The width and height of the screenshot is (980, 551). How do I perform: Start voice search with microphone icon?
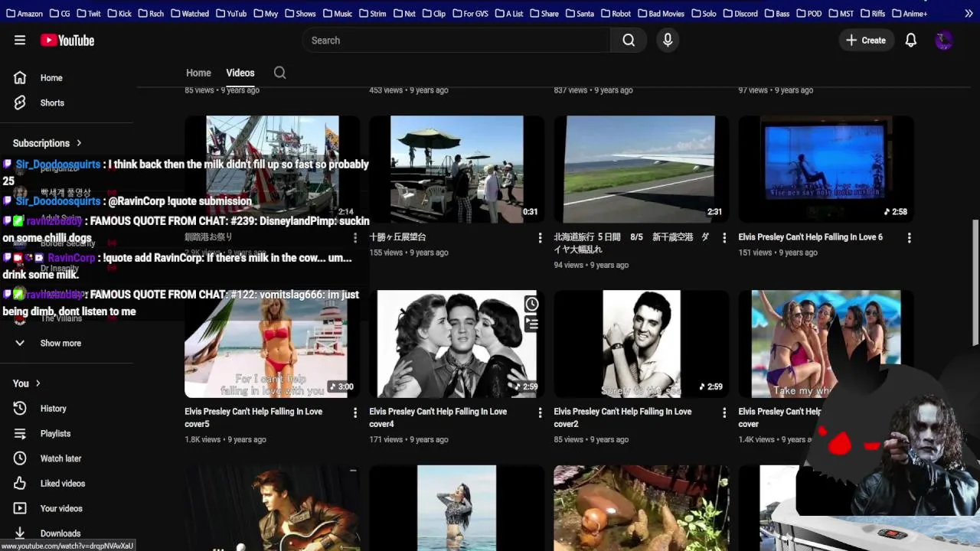[668, 41]
